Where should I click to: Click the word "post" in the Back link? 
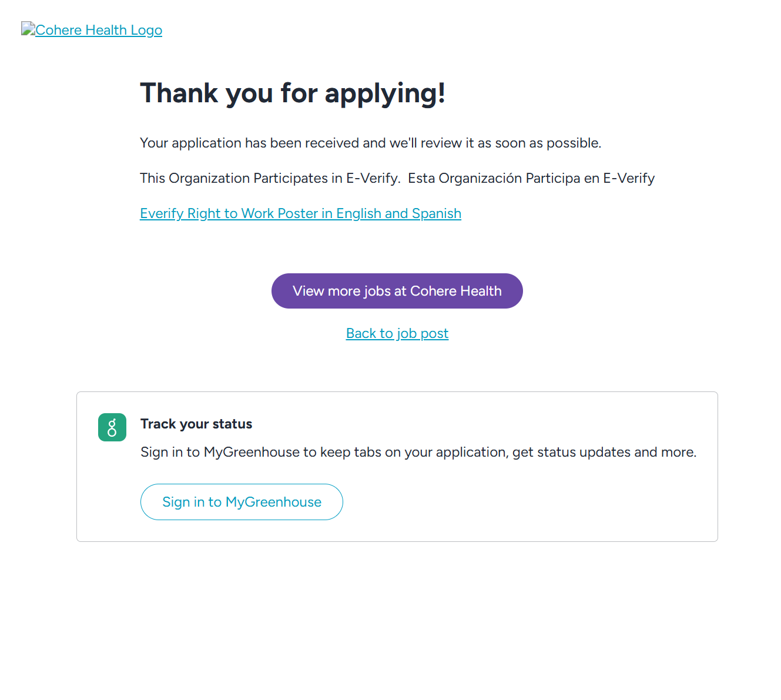point(434,333)
